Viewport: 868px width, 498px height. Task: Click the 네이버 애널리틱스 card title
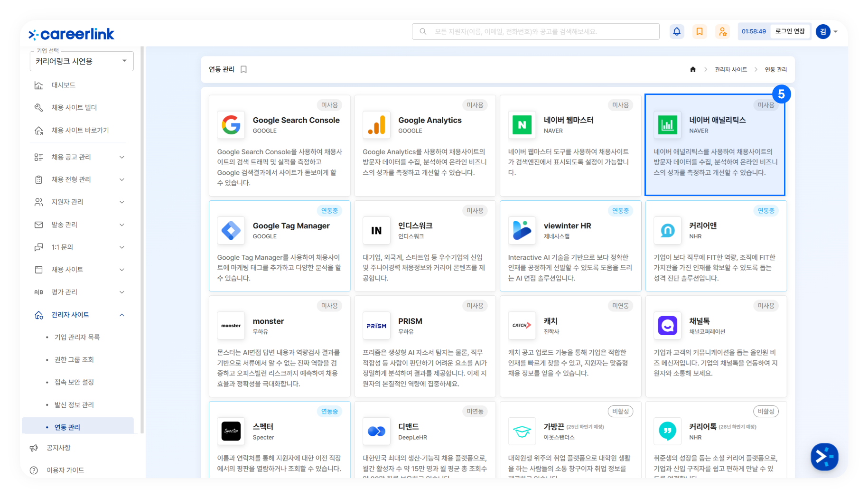coord(718,120)
